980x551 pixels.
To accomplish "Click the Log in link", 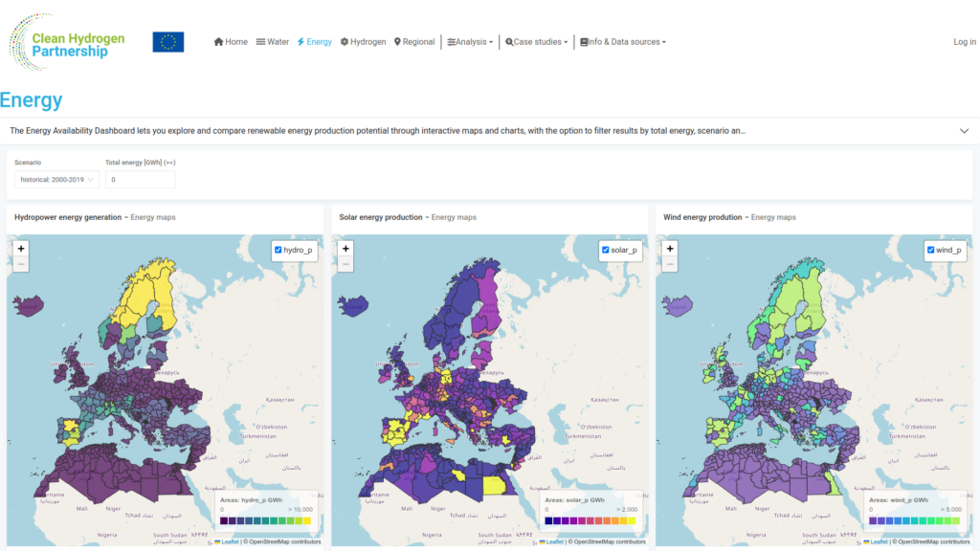I will [x=965, y=42].
